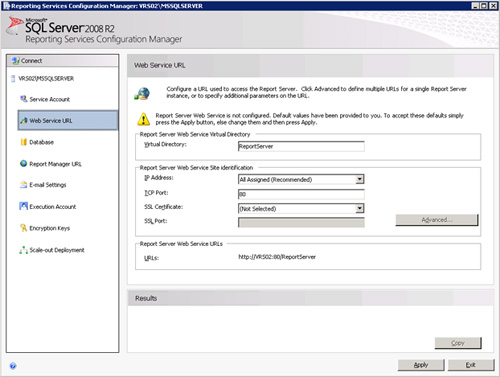Click the Virtual Directory text field
The width and height of the screenshot is (500, 377).
pyautogui.click(x=301, y=146)
